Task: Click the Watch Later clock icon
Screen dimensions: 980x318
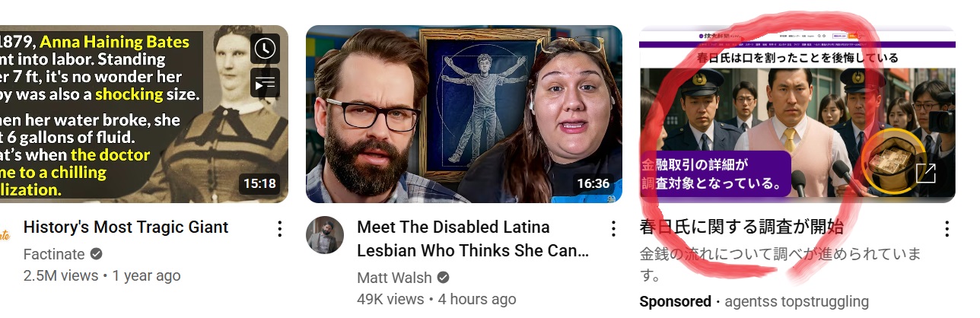Action: (x=265, y=49)
